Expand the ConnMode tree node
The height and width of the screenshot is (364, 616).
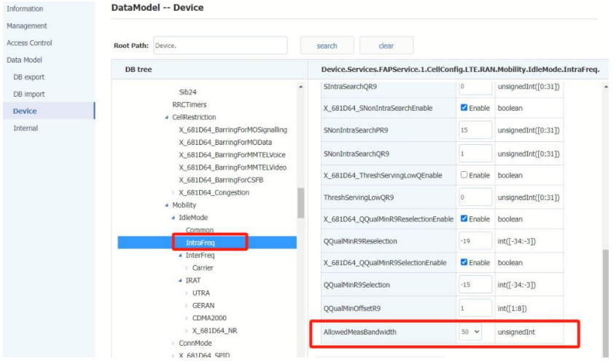pyautogui.click(x=175, y=343)
